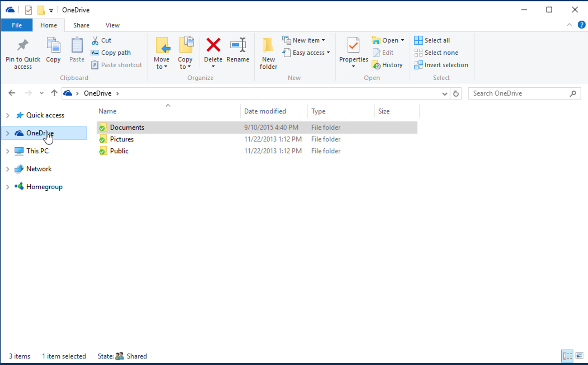The height and width of the screenshot is (365, 588).
Task: Create a New folder
Action: (268, 53)
